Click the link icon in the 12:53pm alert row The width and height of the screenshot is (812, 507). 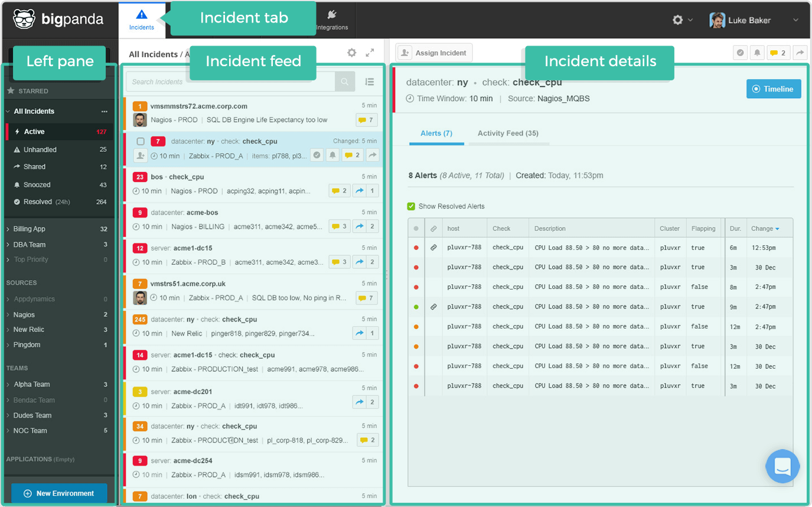click(433, 248)
